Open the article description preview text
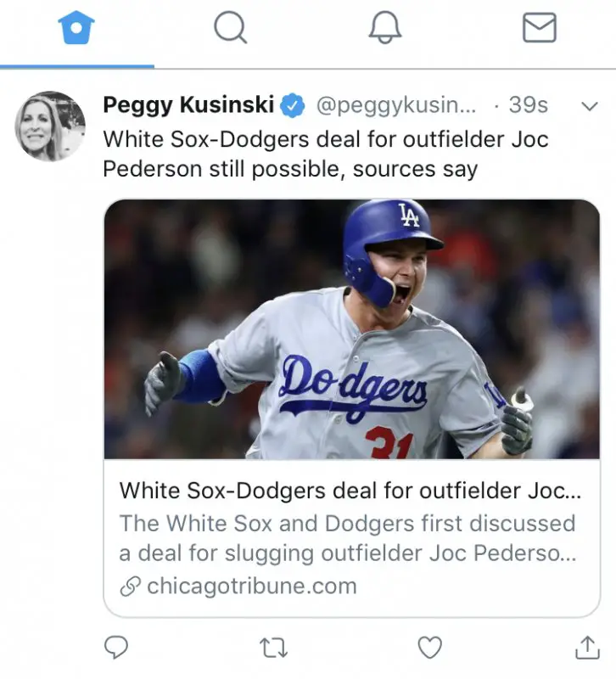 (348, 538)
